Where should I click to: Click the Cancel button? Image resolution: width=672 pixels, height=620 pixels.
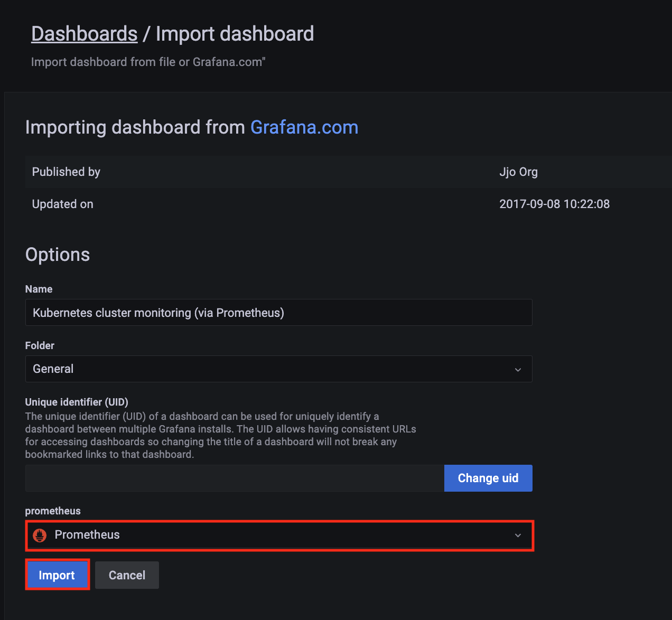[x=127, y=575]
